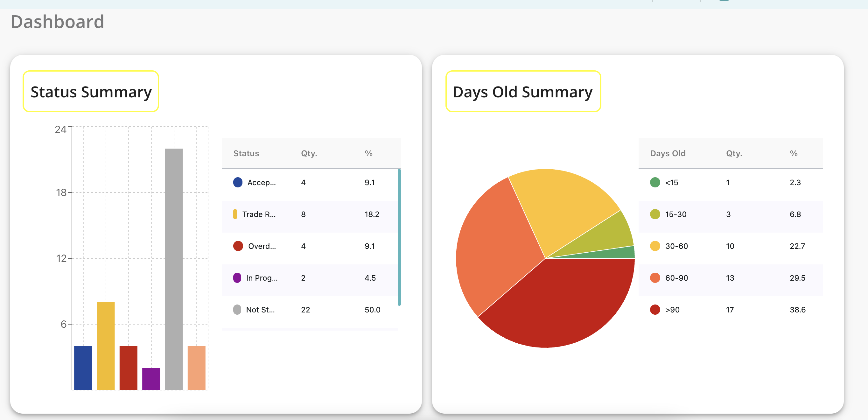868x420 pixels.
Task: Sort by the Status column header
Action: pos(246,153)
